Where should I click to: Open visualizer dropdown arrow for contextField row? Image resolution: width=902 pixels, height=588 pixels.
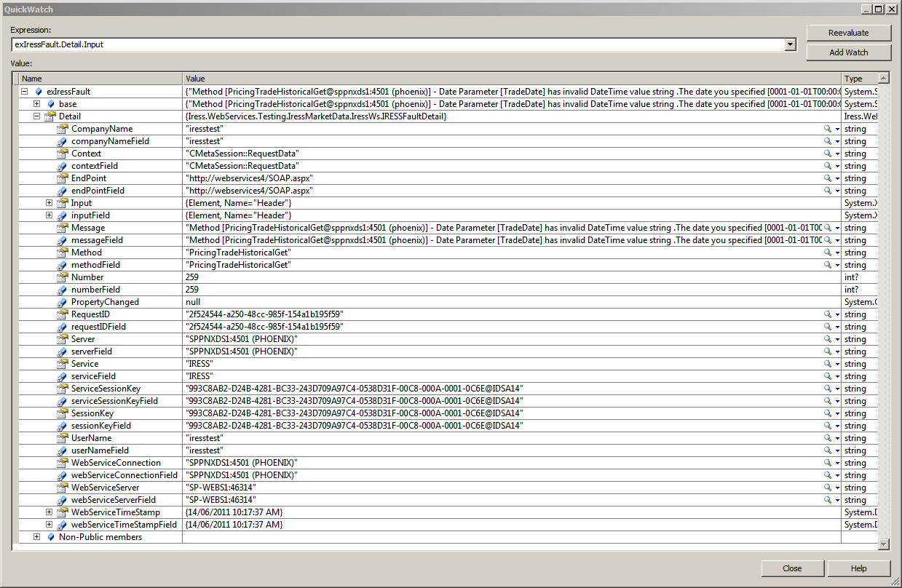click(837, 166)
